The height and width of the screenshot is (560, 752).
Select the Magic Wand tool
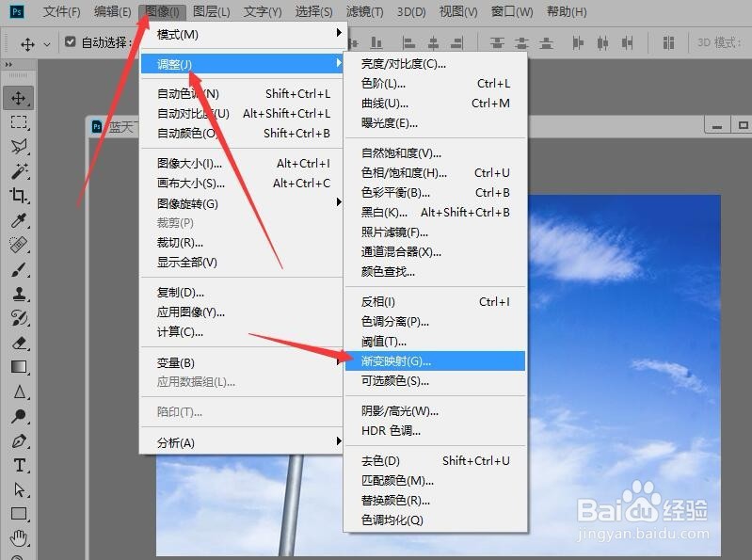pyautogui.click(x=18, y=170)
